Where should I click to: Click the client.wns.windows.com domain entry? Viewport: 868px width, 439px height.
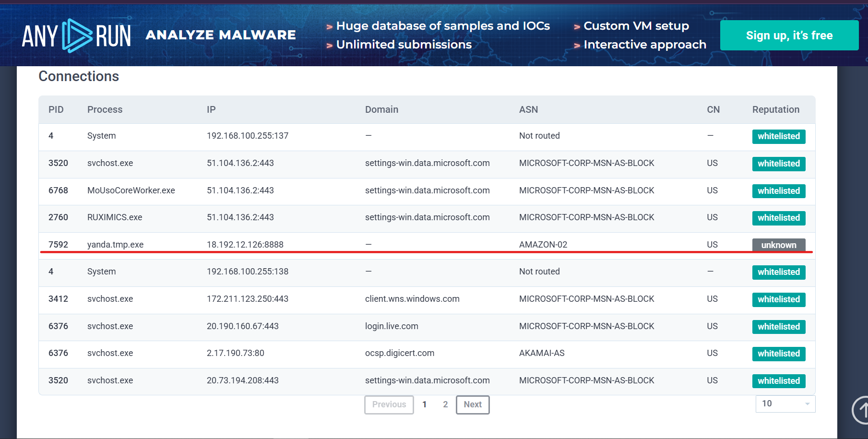click(x=412, y=299)
